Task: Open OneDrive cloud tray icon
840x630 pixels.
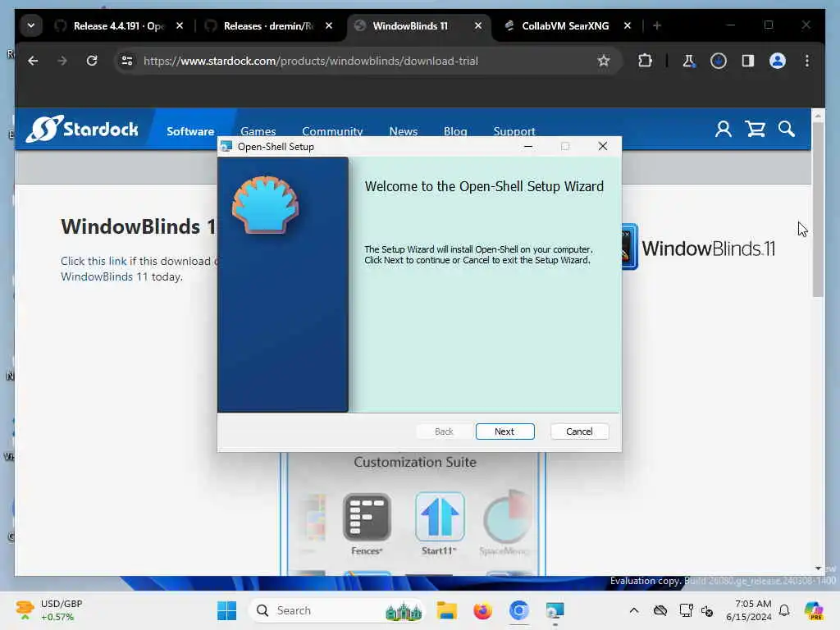Action: tap(660, 610)
